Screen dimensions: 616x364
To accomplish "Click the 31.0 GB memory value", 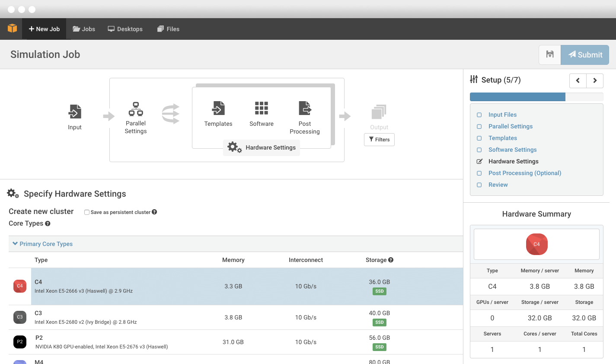I will (233, 342).
